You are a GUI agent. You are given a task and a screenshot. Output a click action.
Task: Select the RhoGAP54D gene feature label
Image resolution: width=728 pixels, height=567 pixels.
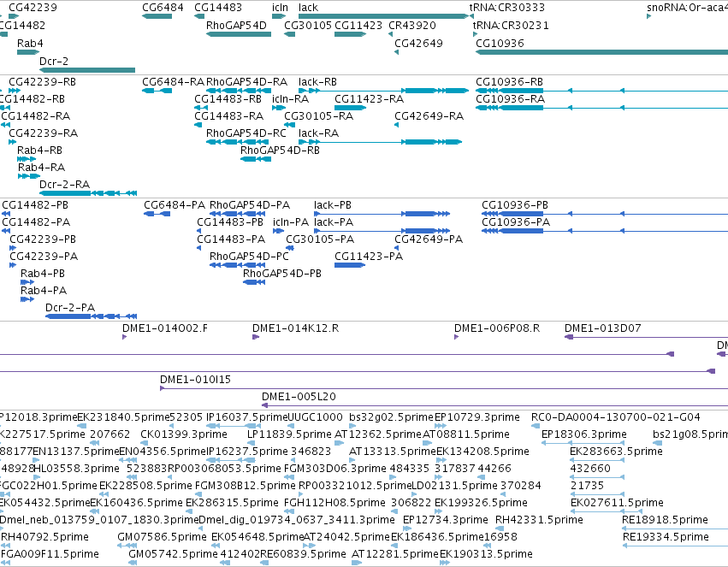[236, 26]
